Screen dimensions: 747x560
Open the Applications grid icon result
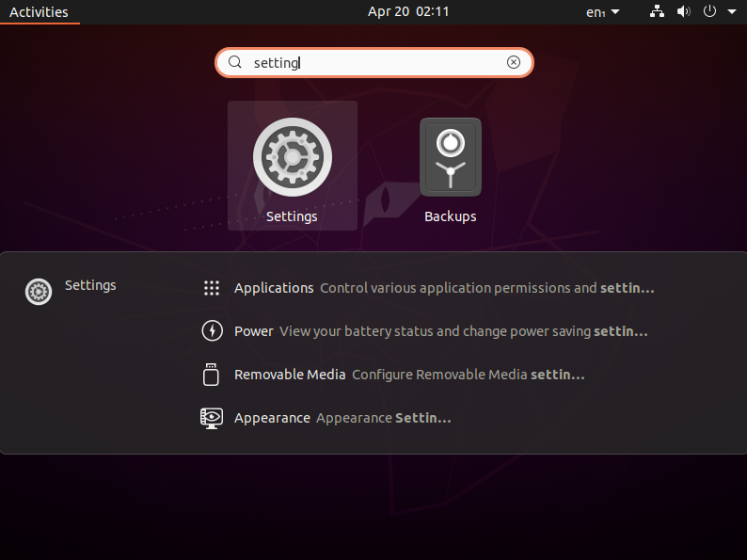pos(212,288)
